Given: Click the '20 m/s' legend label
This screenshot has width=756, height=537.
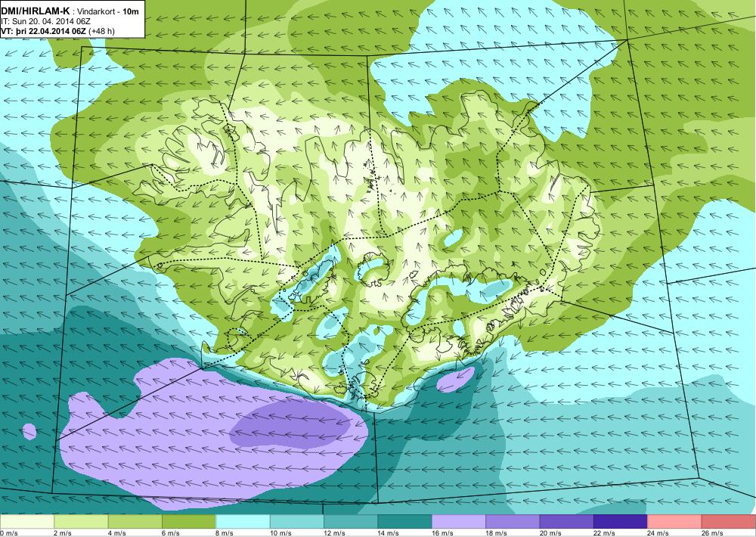Looking at the screenshot, I should (550, 532).
